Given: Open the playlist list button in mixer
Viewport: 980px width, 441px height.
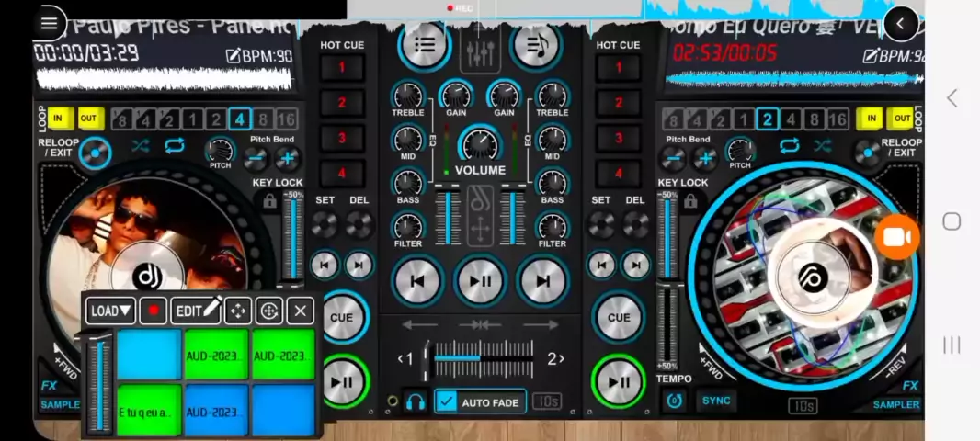Looking at the screenshot, I should tap(425, 44).
